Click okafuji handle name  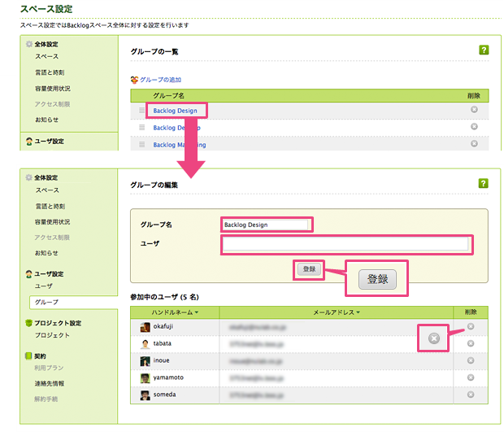click(x=163, y=326)
